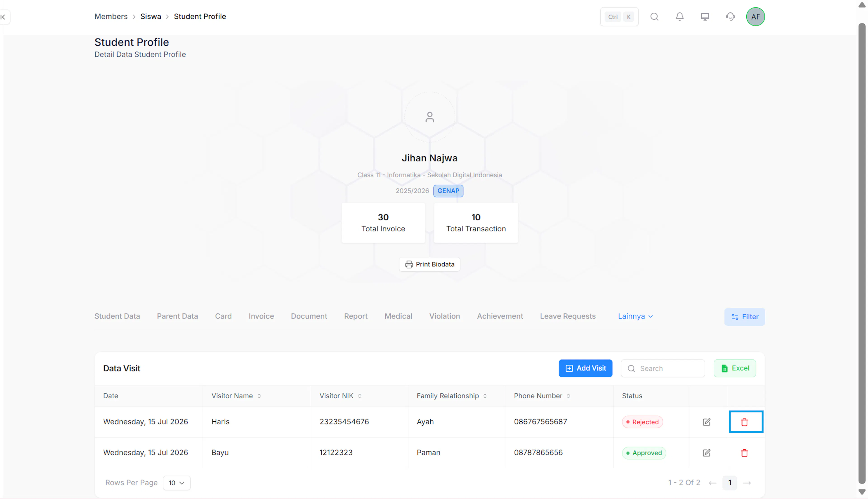Click the Ctrl K shortcut box
868x499 pixels.
pyautogui.click(x=619, y=17)
